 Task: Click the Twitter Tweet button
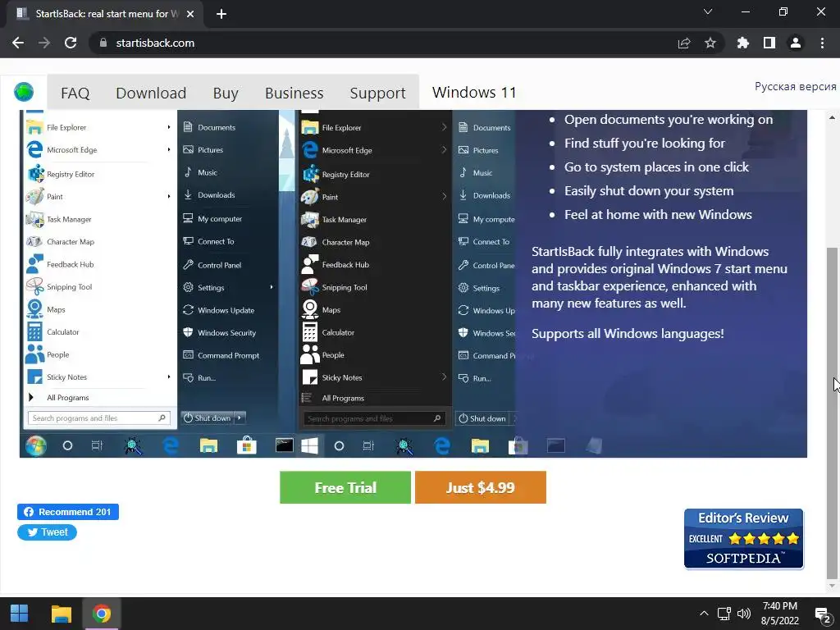(x=47, y=532)
